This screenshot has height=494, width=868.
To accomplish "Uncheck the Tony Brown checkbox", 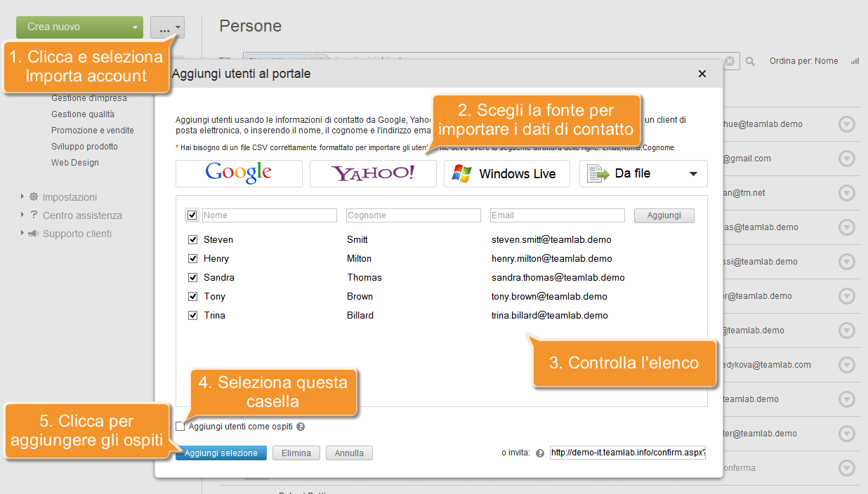I will [x=193, y=296].
